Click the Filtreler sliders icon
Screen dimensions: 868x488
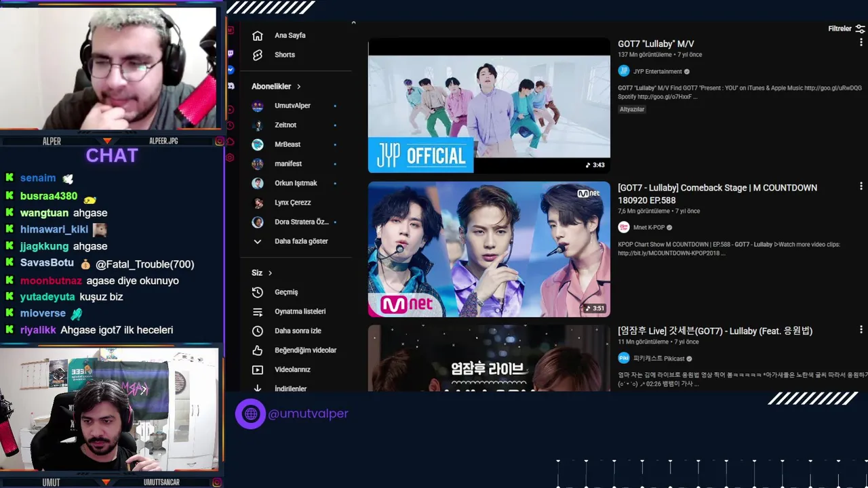pyautogui.click(x=860, y=28)
